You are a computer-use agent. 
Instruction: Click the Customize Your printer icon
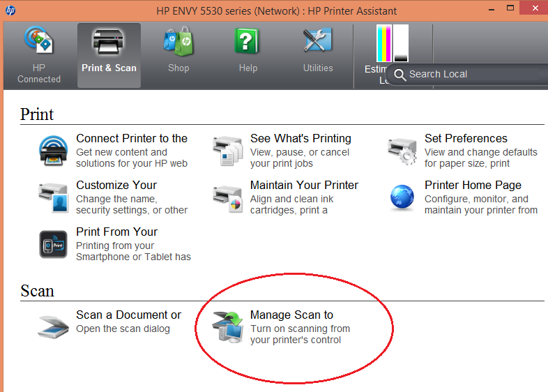pos(53,198)
